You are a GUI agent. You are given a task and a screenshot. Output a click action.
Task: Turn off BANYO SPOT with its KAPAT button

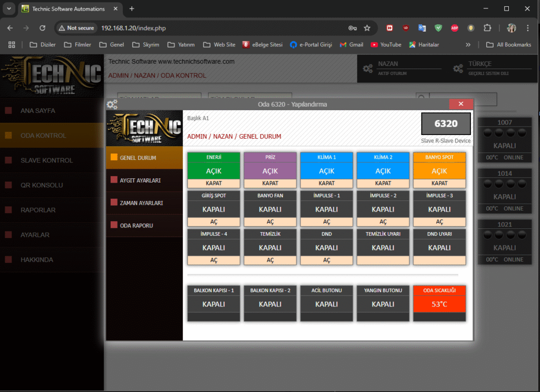pos(439,183)
